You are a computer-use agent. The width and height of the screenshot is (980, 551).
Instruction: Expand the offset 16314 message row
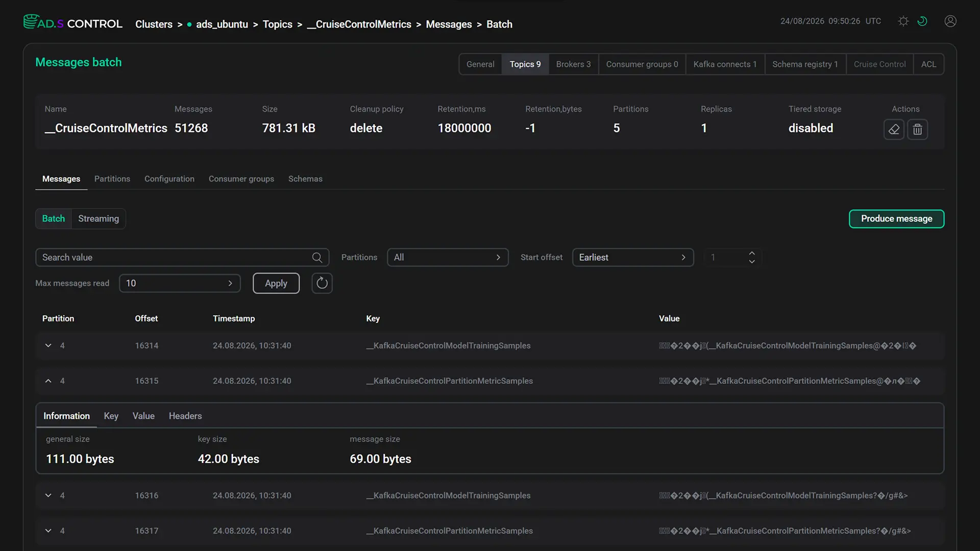tap(48, 345)
